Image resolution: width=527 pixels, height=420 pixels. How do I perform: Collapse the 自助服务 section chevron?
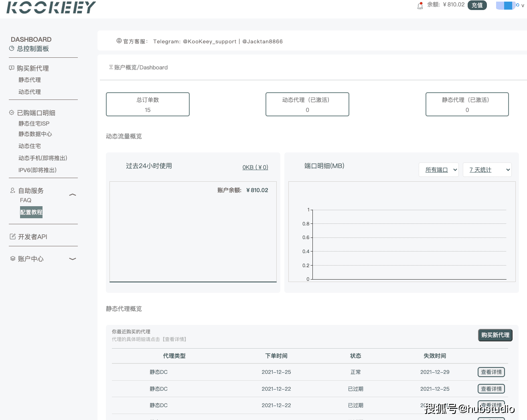(x=72, y=195)
